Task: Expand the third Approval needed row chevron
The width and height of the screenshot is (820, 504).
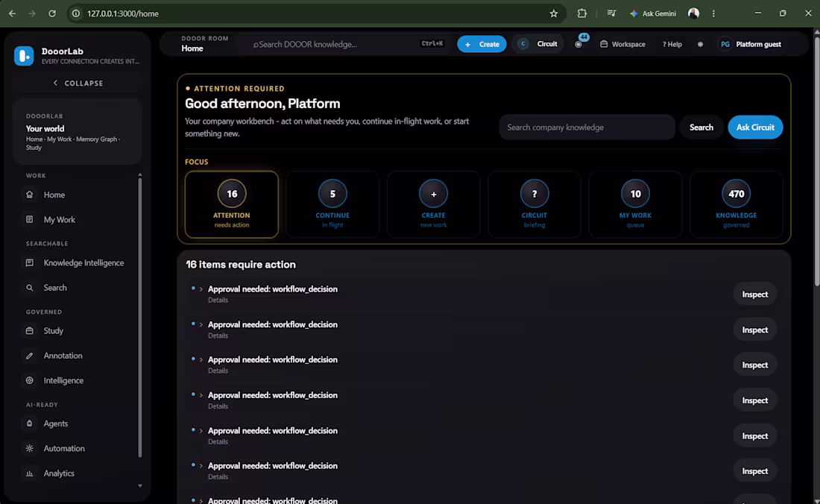Action: [x=201, y=359]
